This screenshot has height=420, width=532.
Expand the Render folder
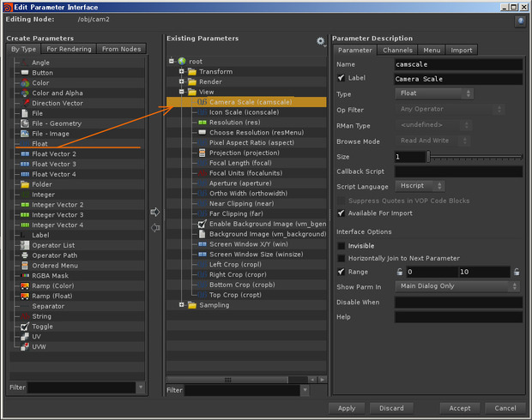182,81
